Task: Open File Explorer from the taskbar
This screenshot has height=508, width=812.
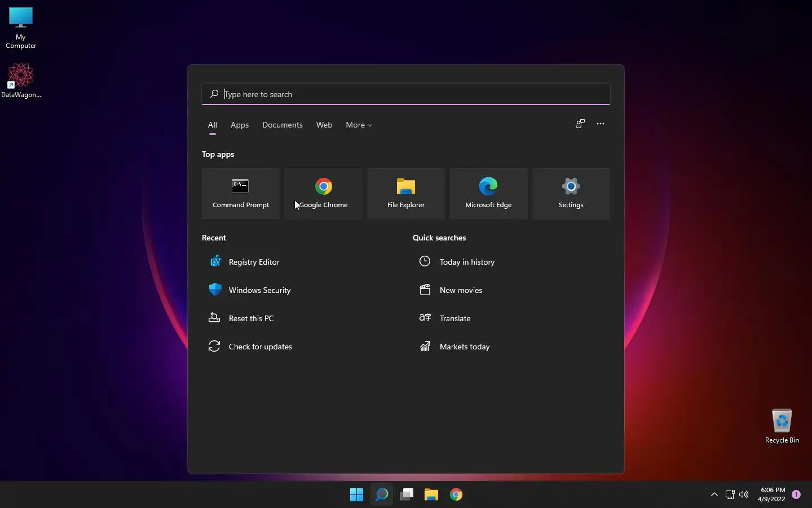Action: 431,494
